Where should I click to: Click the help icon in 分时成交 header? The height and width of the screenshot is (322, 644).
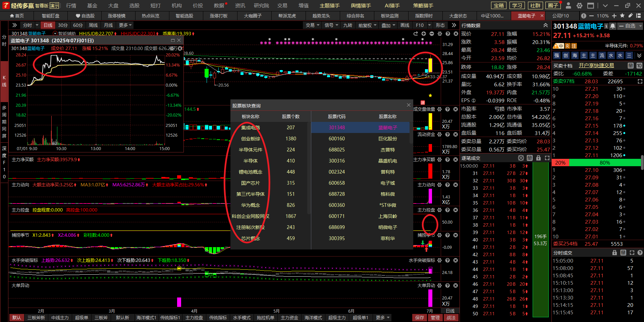(x=640, y=252)
